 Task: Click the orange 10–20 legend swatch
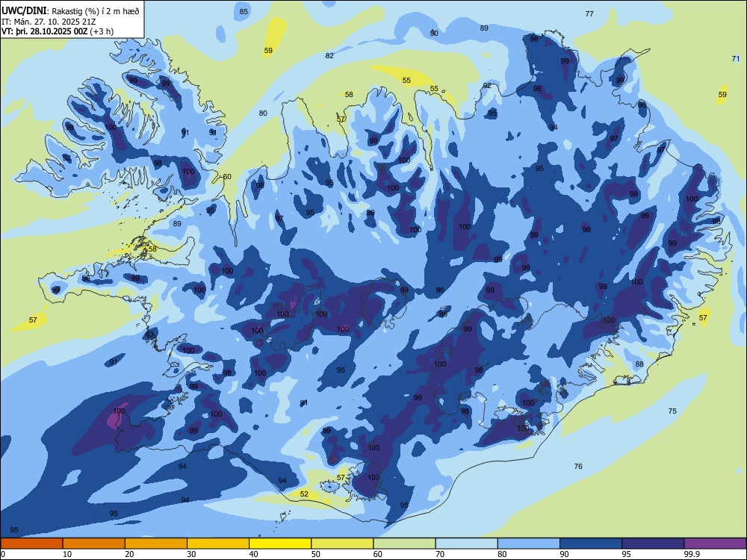point(94,544)
